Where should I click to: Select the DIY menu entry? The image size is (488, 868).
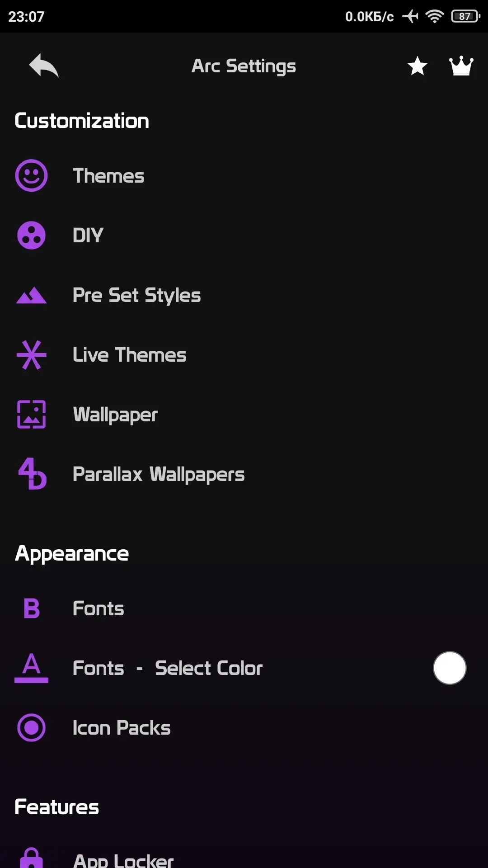(x=88, y=236)
